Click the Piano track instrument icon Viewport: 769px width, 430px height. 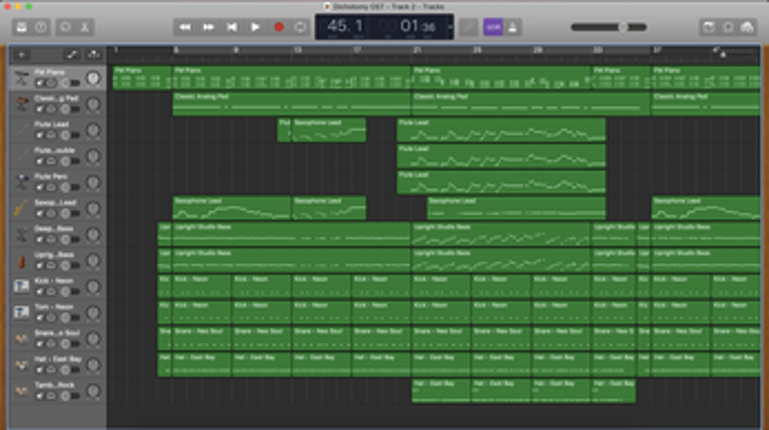point(21,78)
